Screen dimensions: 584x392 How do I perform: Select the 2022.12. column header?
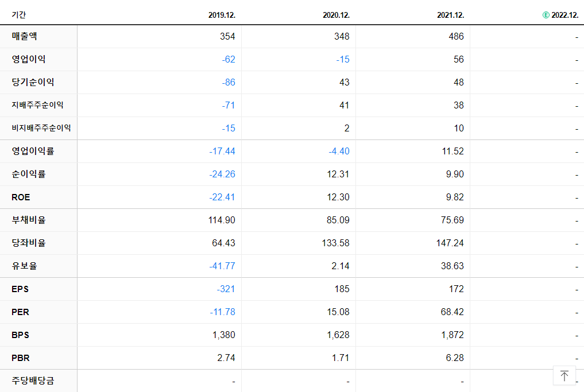(564, 15)
